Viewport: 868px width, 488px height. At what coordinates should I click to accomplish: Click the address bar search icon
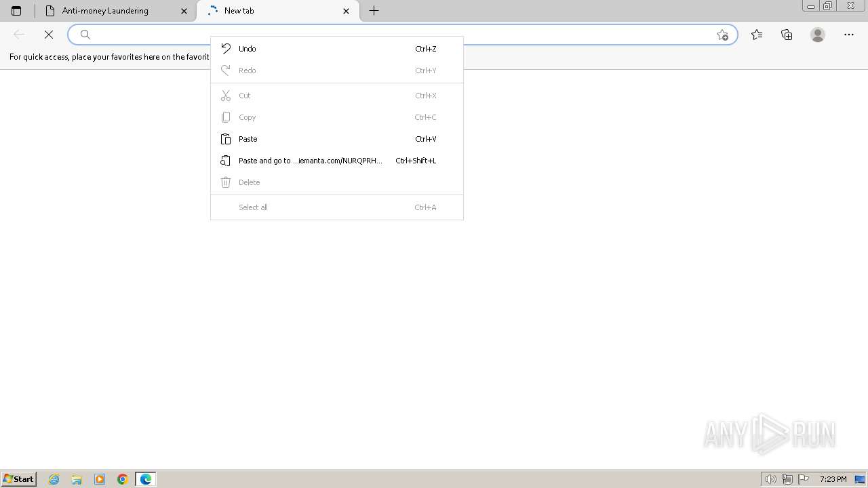tap(85, 35)
